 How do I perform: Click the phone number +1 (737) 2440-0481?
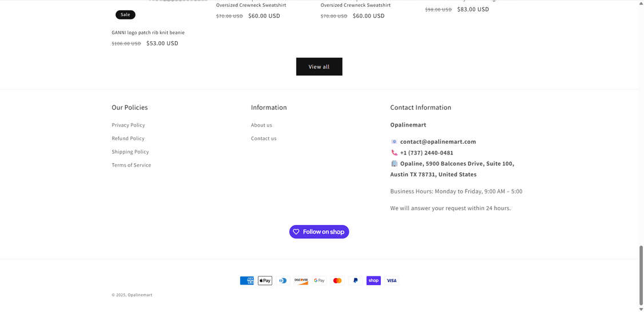[x=427, y=152]
